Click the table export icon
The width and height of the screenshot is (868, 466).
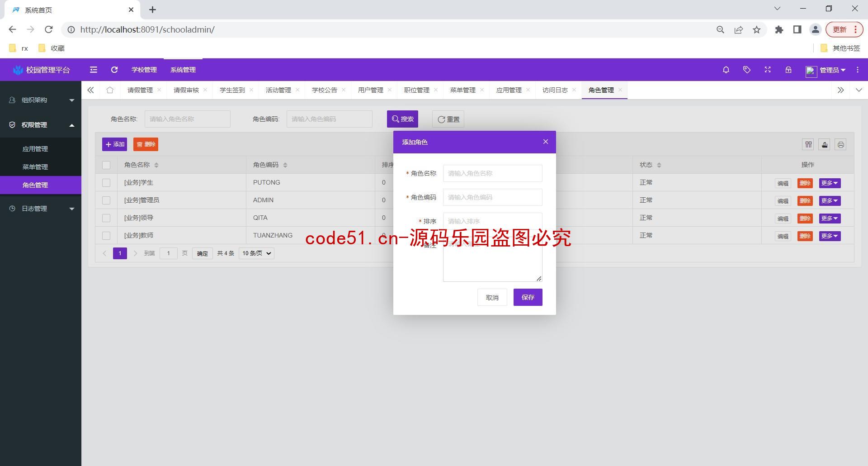pos(825,145)
